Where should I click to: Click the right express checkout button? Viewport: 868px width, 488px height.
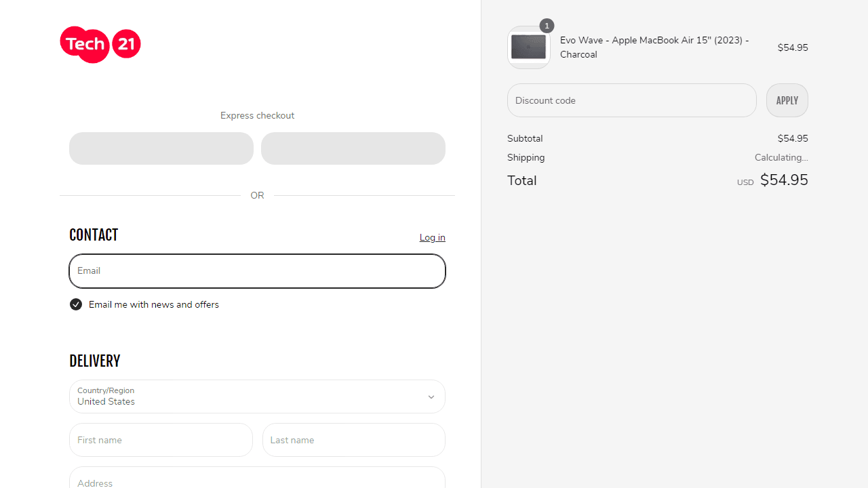(x=353, y=148)
